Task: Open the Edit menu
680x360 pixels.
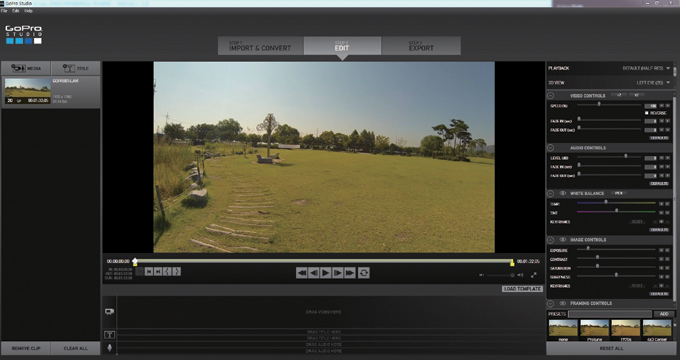Action: coord(16,10)
